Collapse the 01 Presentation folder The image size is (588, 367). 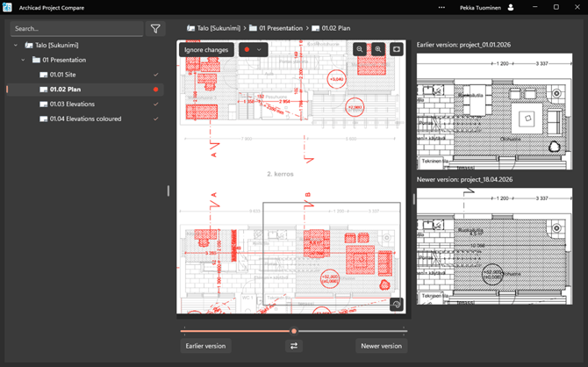pos(24,60)
